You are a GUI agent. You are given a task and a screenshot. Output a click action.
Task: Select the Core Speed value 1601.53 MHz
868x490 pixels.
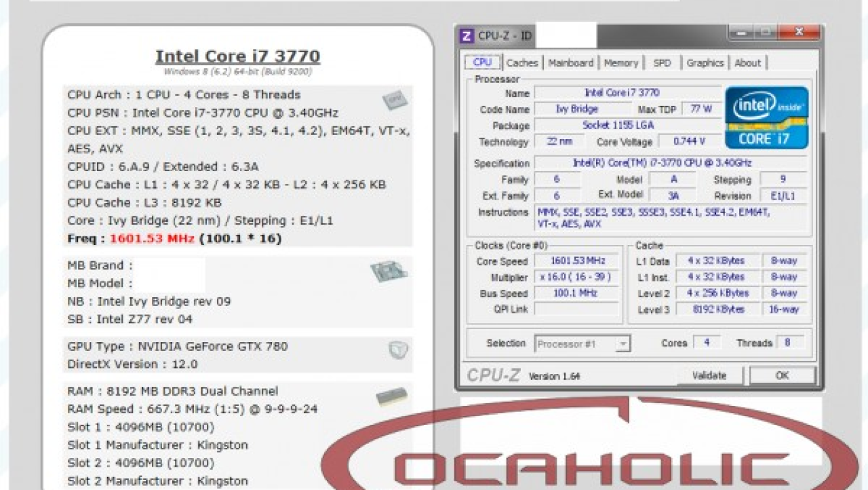[x=576, y=261]
